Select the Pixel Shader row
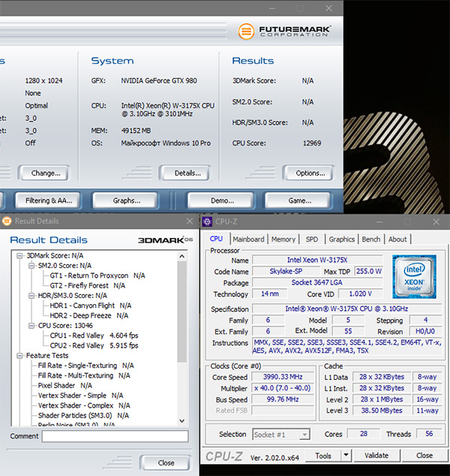 [x=65, y=386]
